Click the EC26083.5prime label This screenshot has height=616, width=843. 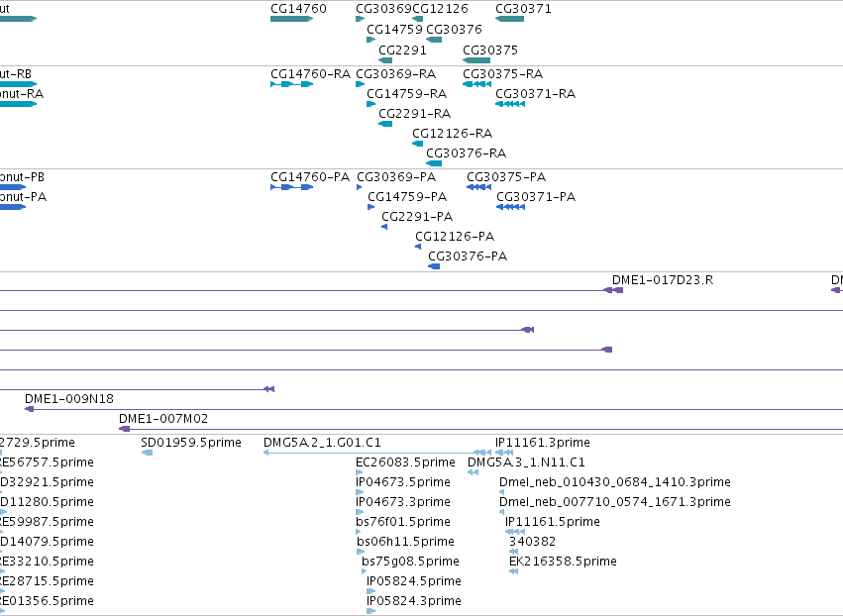tap(405, 462)
